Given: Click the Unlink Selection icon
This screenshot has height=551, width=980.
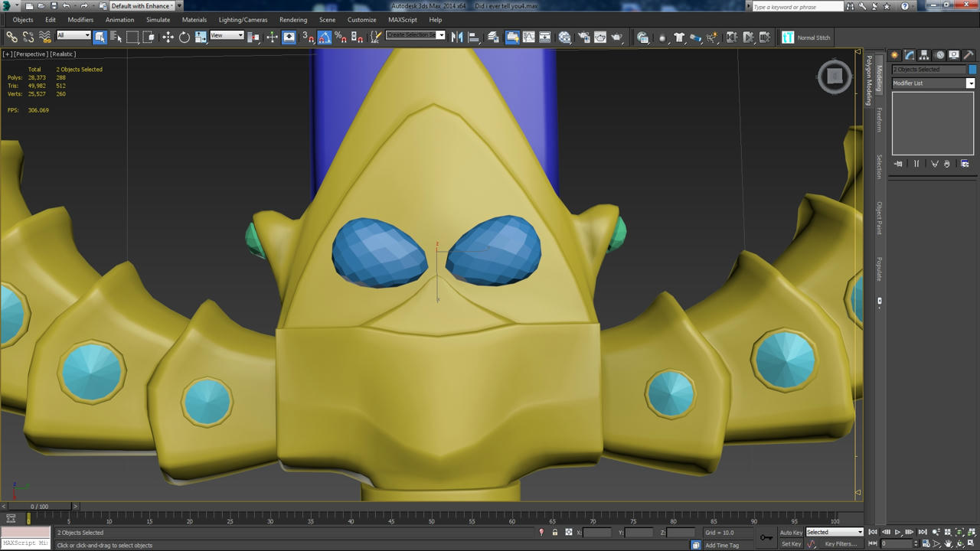Looking at the screenshot, I should (28, 37).
